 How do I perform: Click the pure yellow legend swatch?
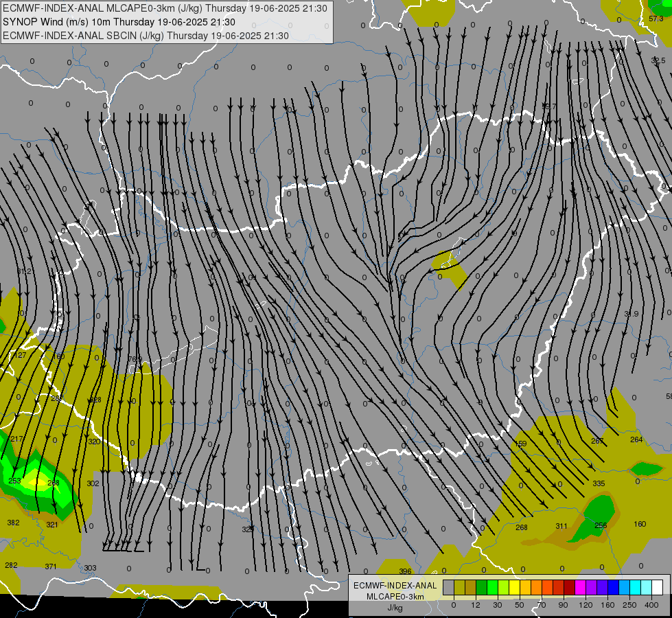[x=514, y=587]
